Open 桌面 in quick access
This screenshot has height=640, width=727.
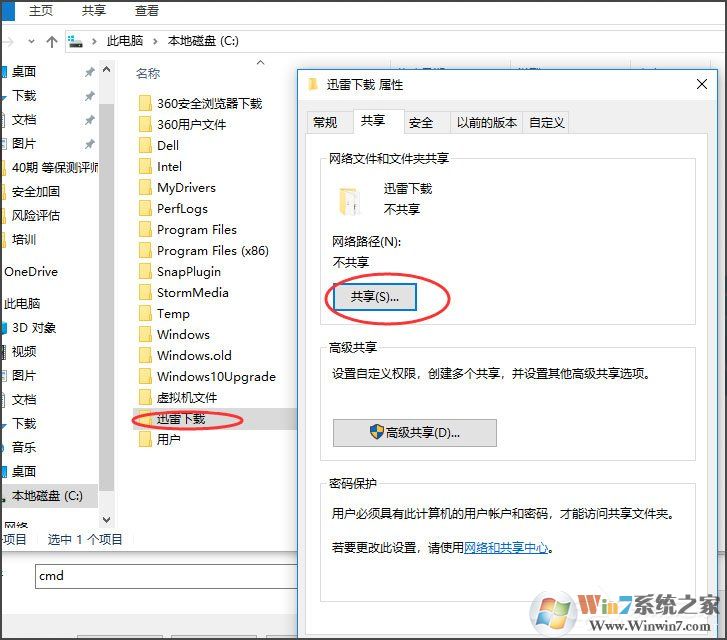(x=24, y=71)
